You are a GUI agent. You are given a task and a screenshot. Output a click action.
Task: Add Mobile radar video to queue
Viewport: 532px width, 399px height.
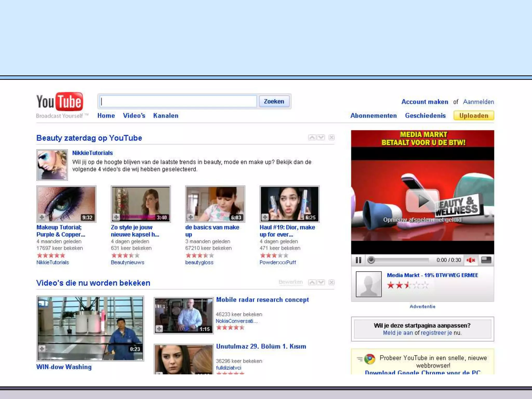click(159, 329)
